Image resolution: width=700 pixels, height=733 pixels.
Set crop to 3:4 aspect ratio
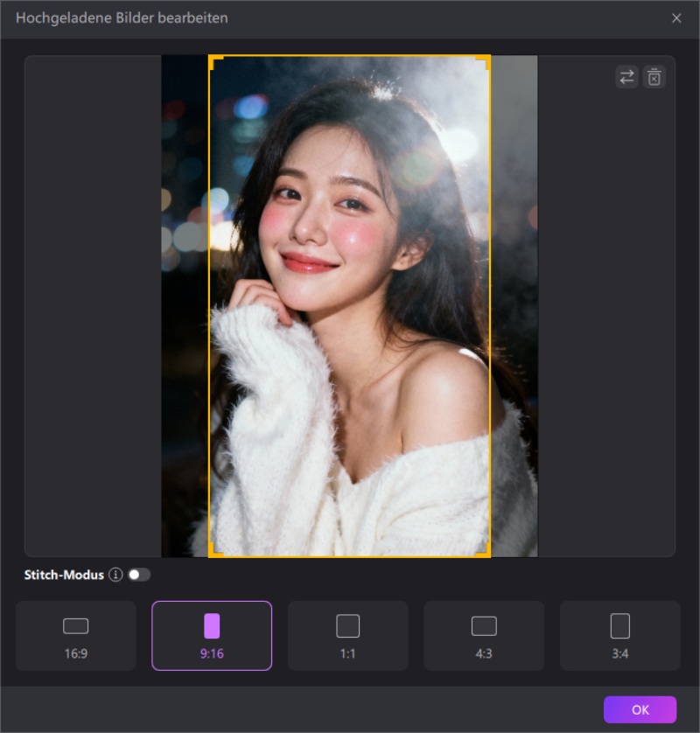pos(619,635)
